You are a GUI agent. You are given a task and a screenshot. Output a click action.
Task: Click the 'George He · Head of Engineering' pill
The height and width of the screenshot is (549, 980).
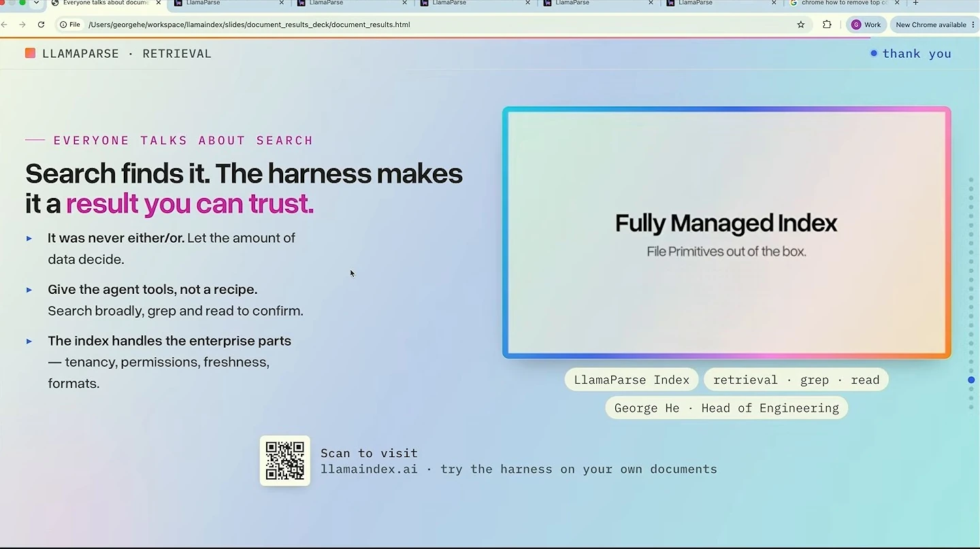point(726,407)
